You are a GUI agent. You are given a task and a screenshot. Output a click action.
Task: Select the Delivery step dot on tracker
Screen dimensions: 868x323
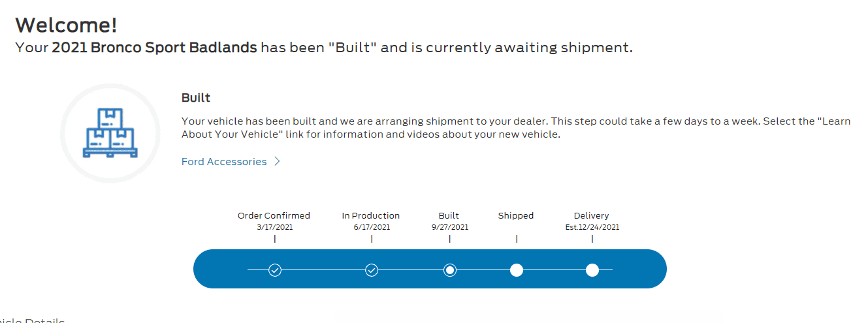pyautogui.click(x=592, y=269)
